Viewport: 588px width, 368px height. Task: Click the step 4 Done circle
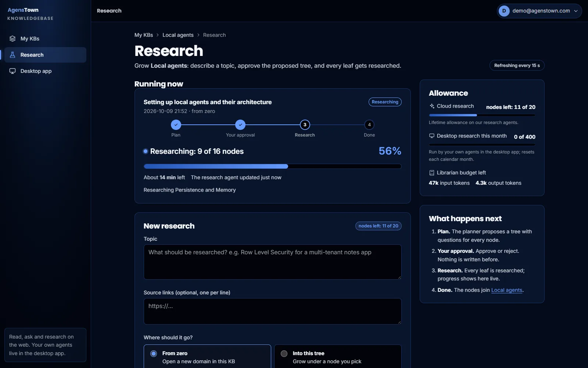coord(369,125)
